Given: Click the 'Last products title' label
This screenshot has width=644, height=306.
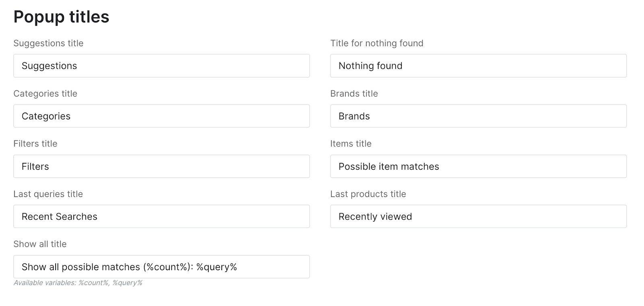Looking at the screenshot, I should pyautogui.click(x=368, y=194).
